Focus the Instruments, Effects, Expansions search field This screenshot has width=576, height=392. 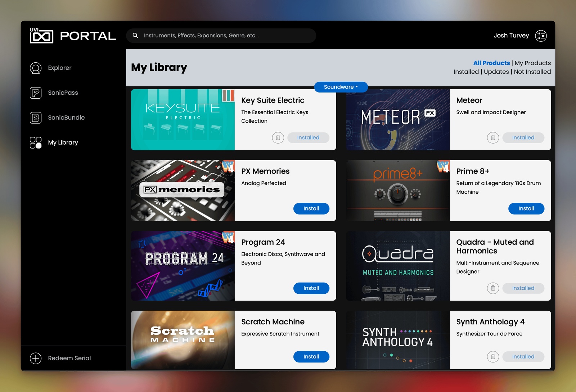221,36
